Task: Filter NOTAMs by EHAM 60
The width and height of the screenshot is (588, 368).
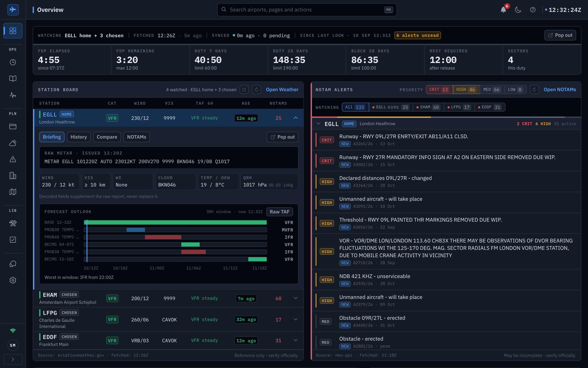Action: (x=428, y=107)
